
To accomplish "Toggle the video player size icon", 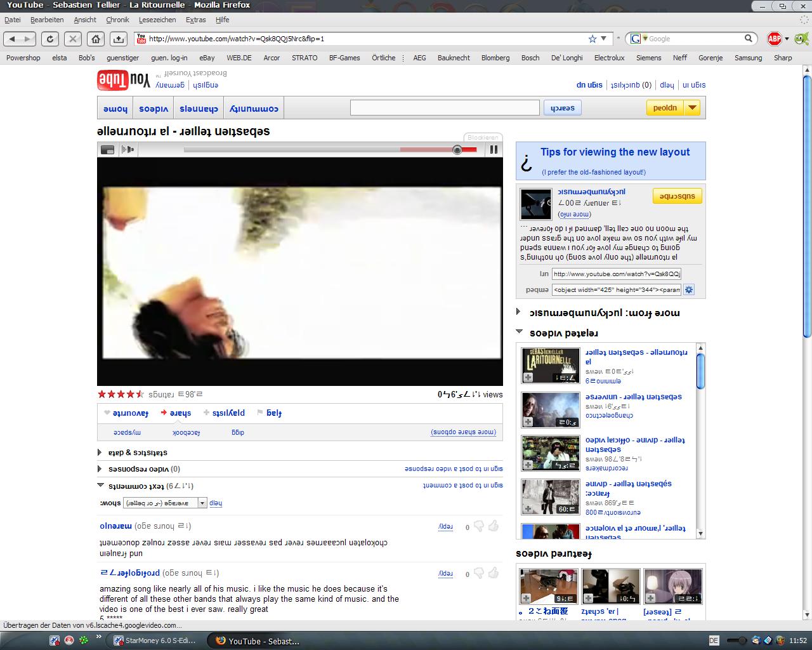I will pyautogui.click(x=108, y=150).
